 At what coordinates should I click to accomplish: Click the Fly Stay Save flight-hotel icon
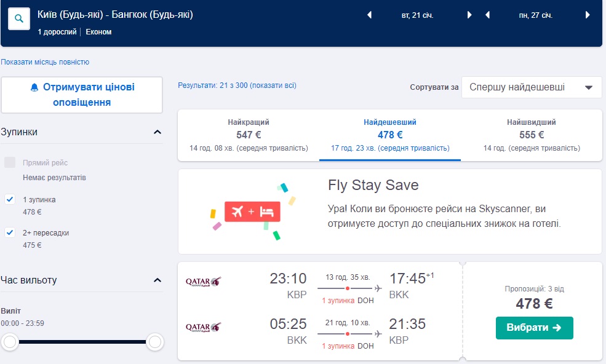(x=252, y=212)
